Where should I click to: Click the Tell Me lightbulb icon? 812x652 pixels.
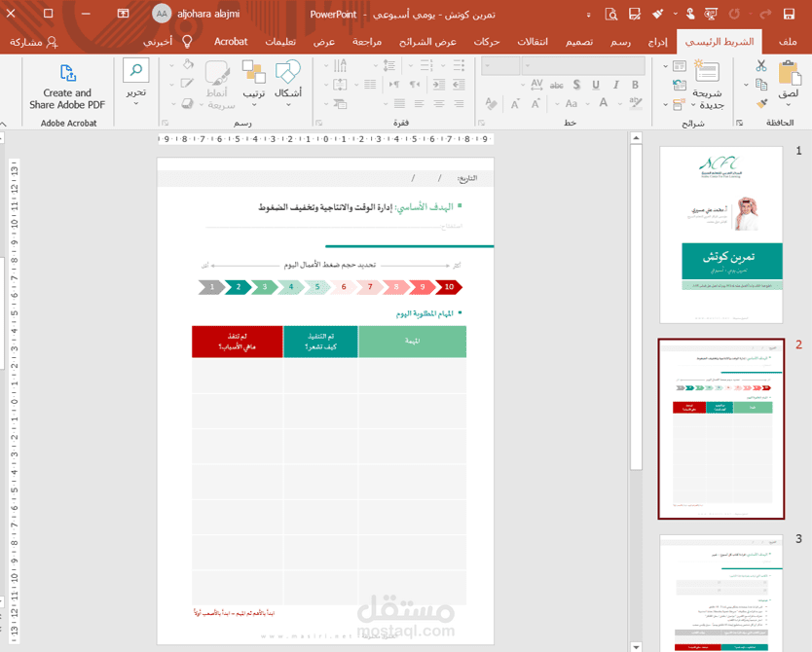point(187,42)
